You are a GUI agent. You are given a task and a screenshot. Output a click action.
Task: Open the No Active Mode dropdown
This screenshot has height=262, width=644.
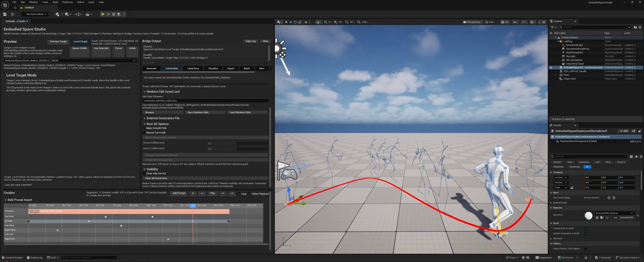coord(35,14)
